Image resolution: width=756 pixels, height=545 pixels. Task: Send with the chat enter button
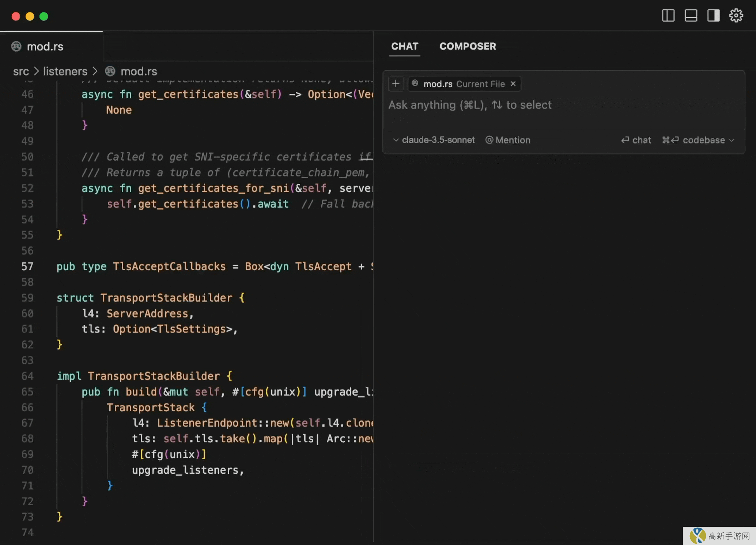coord(636,140)
